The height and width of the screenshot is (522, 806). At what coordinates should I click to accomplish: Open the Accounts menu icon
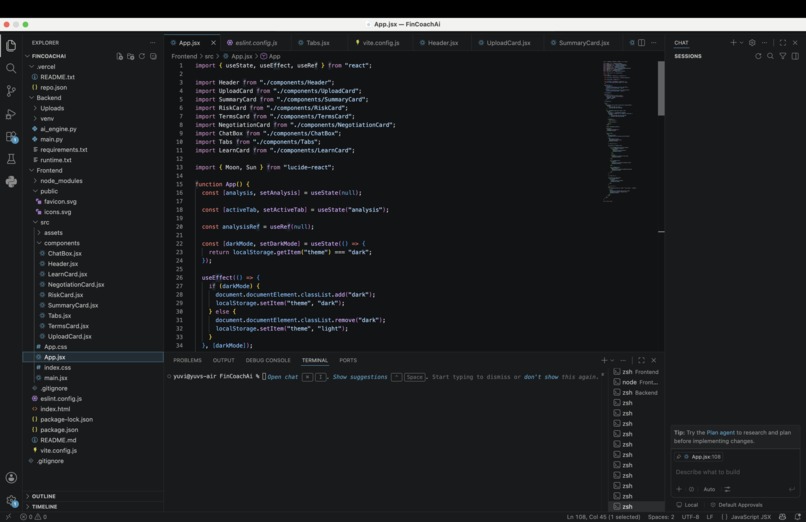[x=11, y=478]
